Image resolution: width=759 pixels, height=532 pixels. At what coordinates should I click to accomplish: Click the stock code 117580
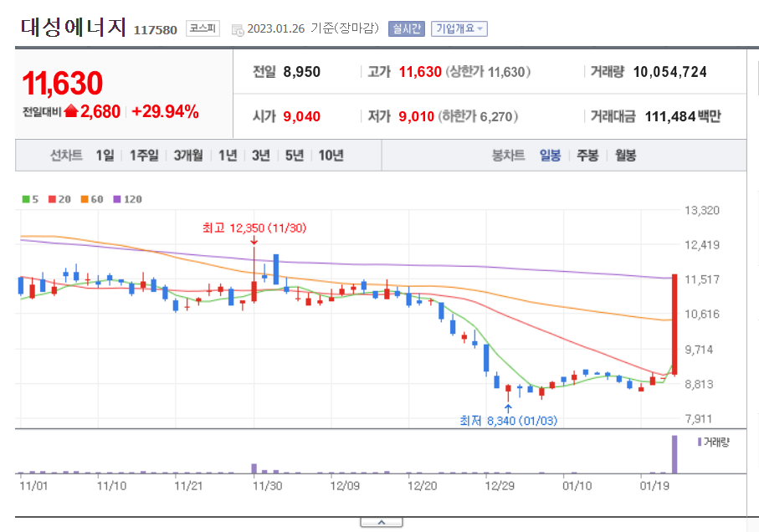[155, 30]
